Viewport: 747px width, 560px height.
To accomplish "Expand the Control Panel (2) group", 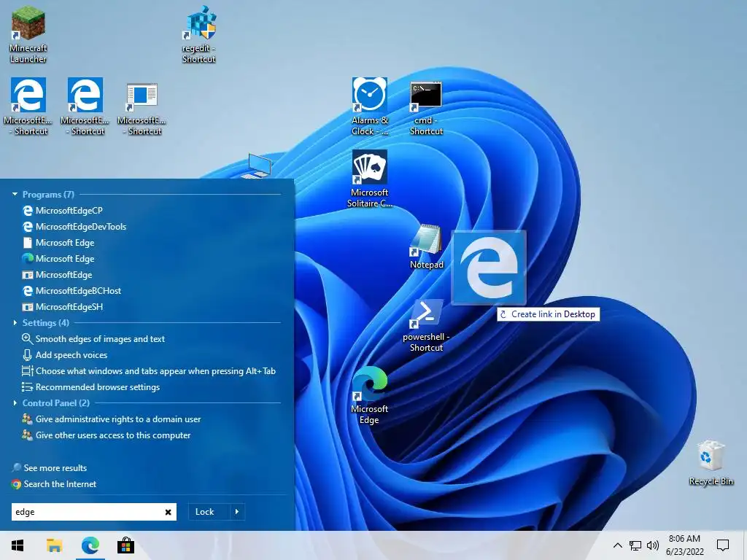I will tap(15, 402).
